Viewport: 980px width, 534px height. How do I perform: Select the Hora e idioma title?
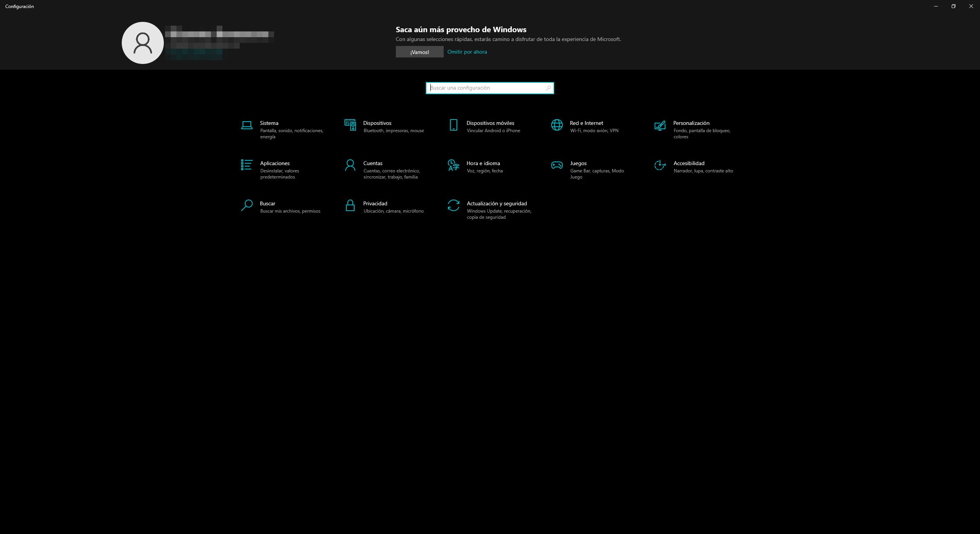pos(483,164)
